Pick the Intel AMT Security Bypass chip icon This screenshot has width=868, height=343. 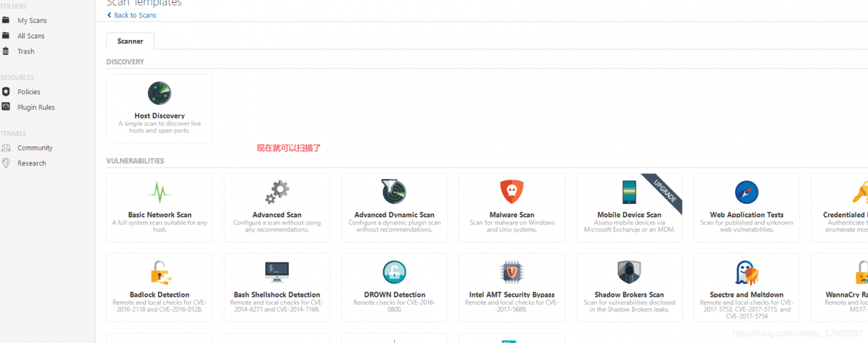pyautogui.click(x=512, y=272)
